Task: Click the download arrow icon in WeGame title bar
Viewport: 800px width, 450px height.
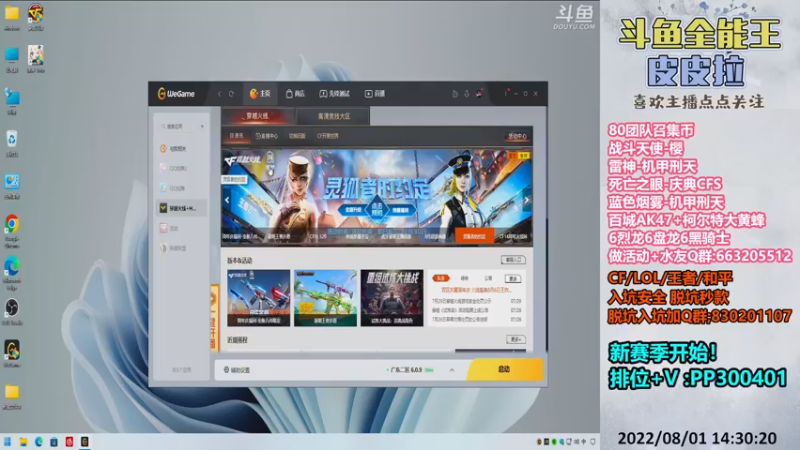Action: (x=466, y=94)
